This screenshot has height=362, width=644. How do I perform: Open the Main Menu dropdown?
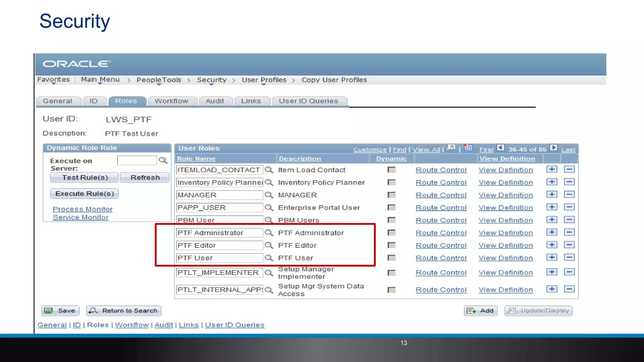[x=100, y=80]
